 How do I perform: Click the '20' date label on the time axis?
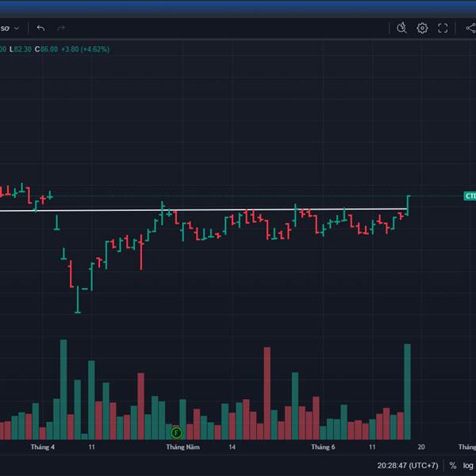[x=421, y=447]
